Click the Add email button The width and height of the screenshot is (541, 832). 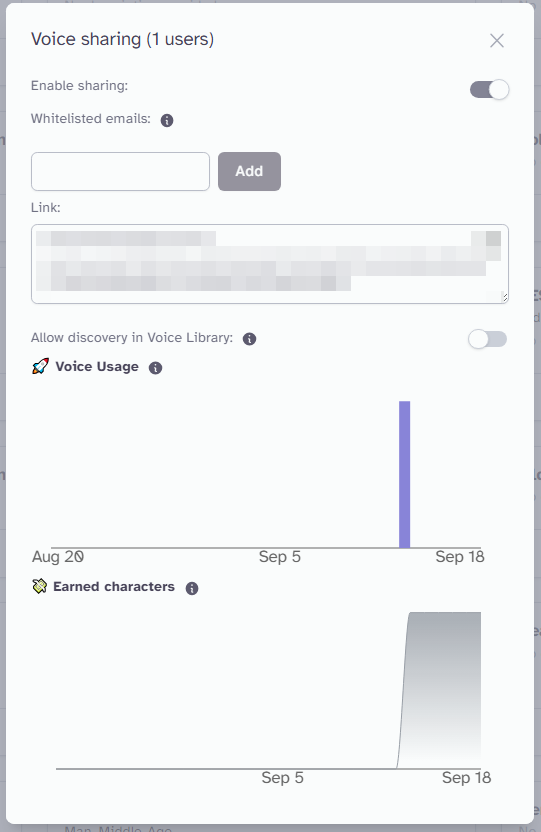pos(249,171)
